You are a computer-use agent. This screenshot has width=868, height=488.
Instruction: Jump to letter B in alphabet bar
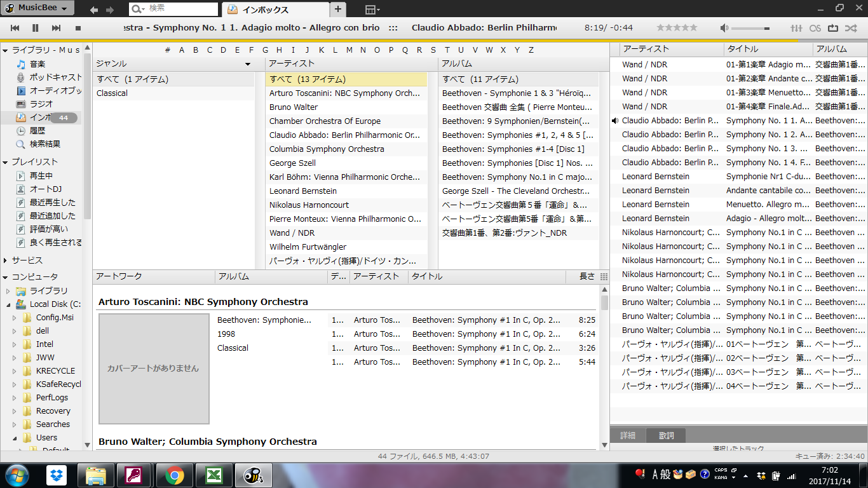coord(196,50)
